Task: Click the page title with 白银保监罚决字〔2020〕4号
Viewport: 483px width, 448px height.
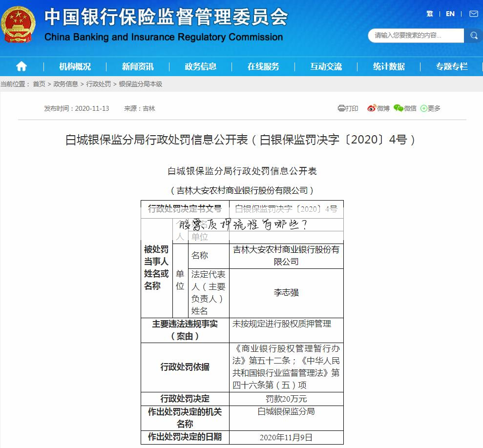Action: 240,140
